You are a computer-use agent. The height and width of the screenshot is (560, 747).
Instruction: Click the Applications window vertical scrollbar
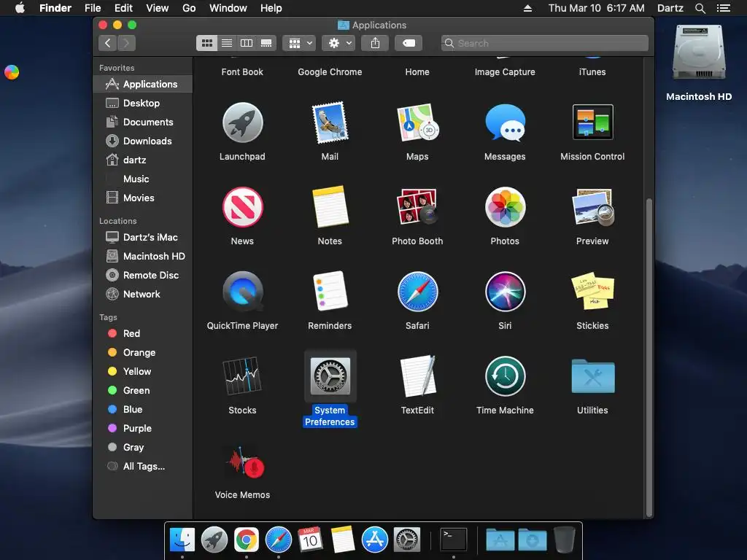coord(649,357)
